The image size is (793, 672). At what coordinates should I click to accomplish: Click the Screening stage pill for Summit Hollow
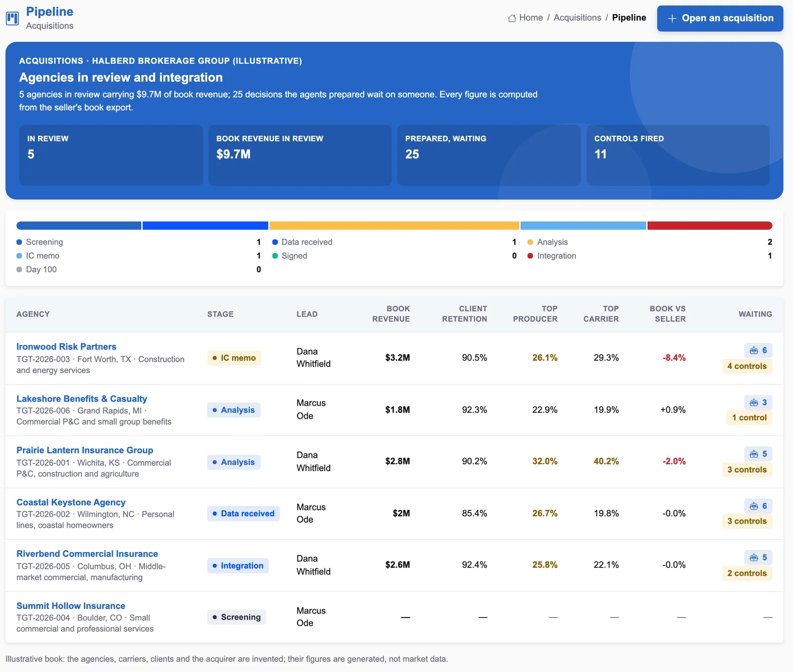point(236,617)
